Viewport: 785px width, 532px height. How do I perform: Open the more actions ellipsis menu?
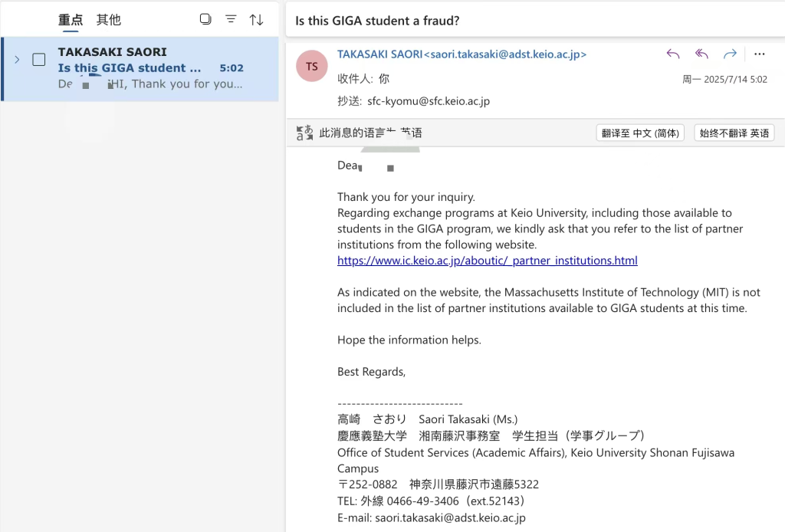click(x=760, y=54)
